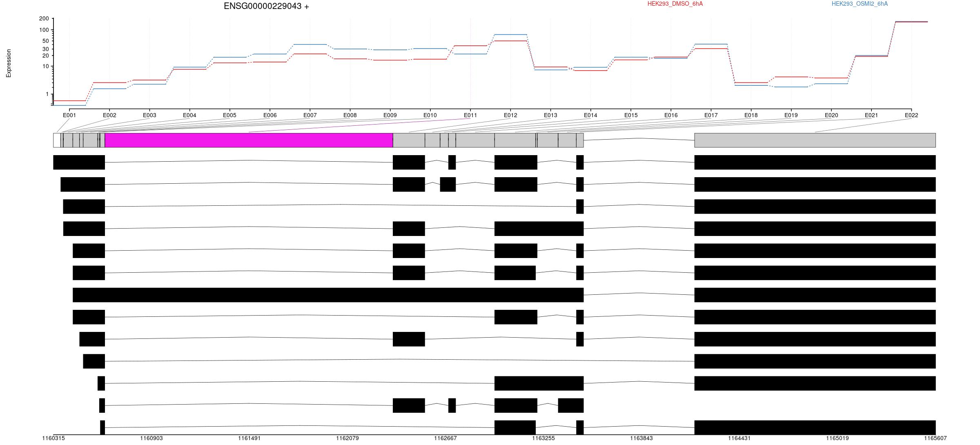The image size is (980, 445).
Task: Click exon label E006
Action: pyautogui.click(x=270, y=115)
